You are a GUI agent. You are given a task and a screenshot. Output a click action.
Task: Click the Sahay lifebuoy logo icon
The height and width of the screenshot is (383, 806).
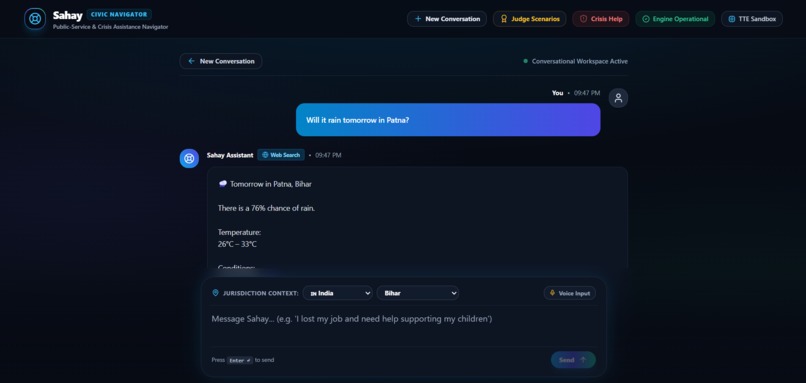[x=35, y=19]
